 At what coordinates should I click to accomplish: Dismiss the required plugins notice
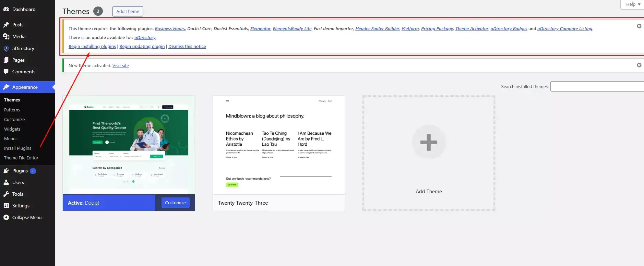[639, 26]
